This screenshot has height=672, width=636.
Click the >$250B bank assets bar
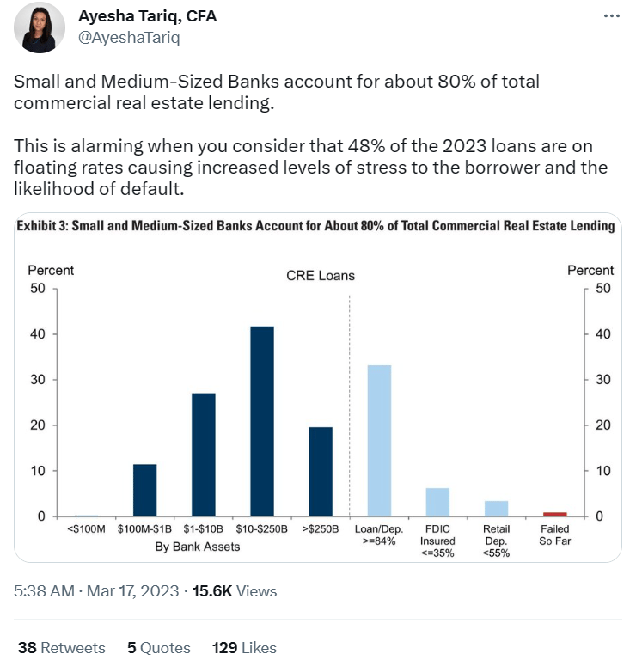[321, 472]
